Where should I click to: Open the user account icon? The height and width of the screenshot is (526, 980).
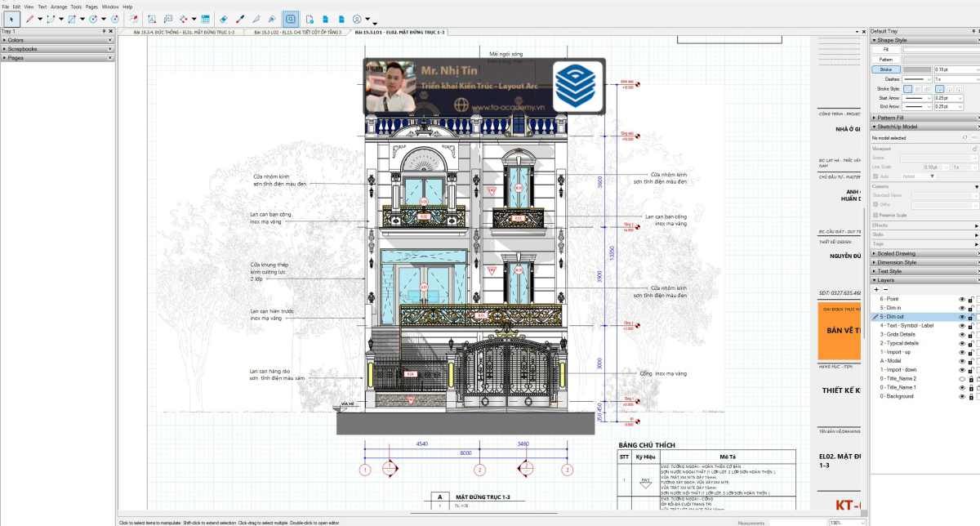tap(357, 18)
